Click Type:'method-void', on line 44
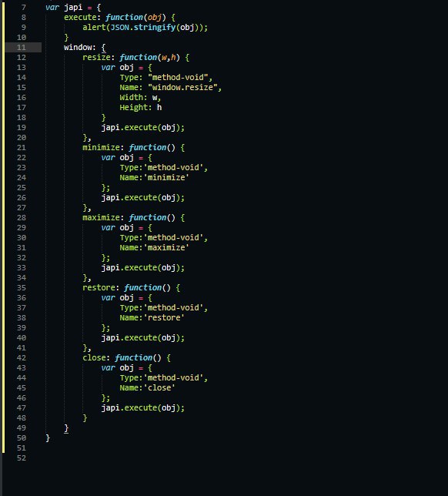The width and height of the screenshot is (448, 496). pos(164,378)
